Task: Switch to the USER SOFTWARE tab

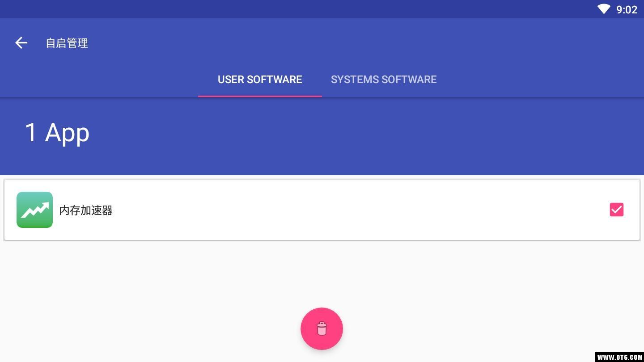Action: [260, 80]
